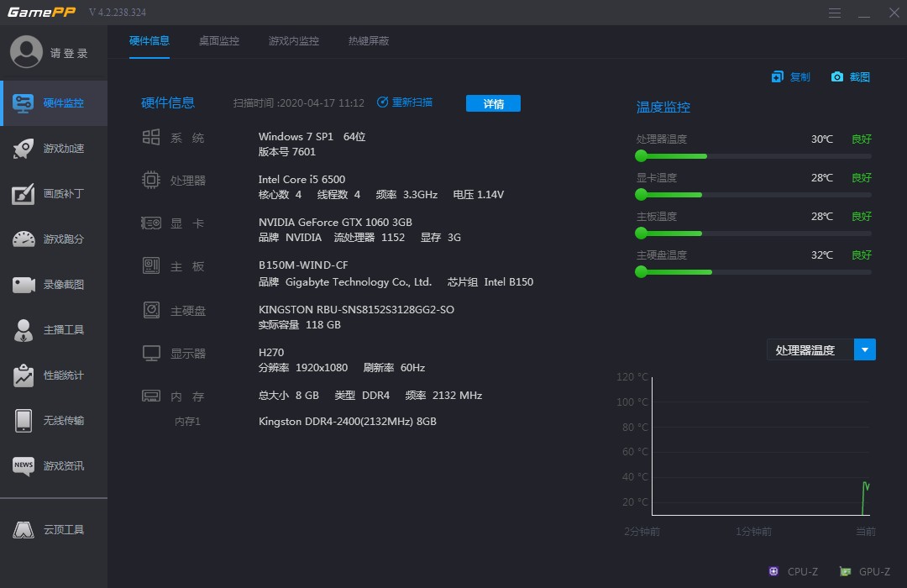The width and height of the screenshot is (907, 588).
Task: Click the user avatar icon
Action: point(26,52)
